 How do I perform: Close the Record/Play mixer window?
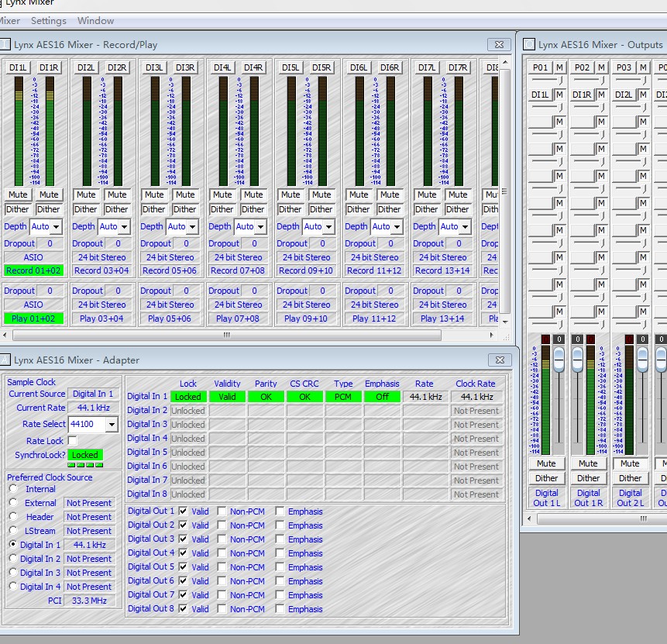(499, 45)
